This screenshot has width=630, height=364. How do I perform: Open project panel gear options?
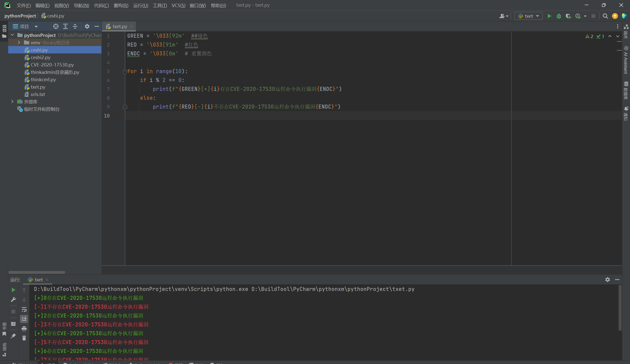click(87, 26)
